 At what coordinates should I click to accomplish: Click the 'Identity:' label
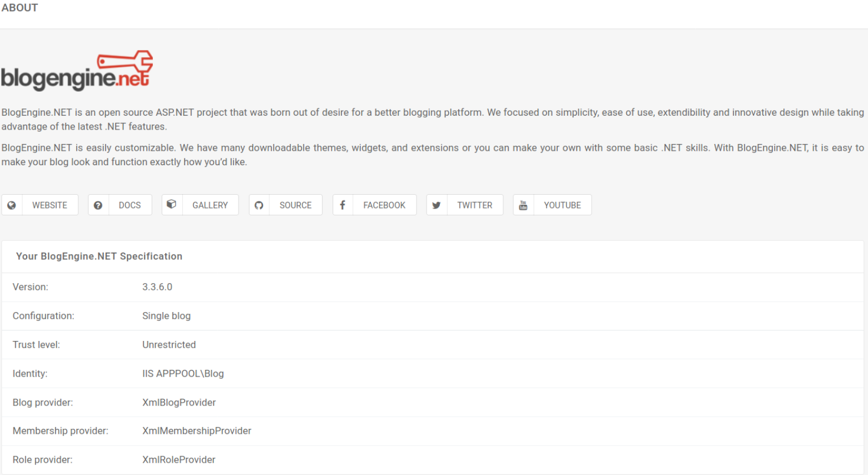pos(30,374)
